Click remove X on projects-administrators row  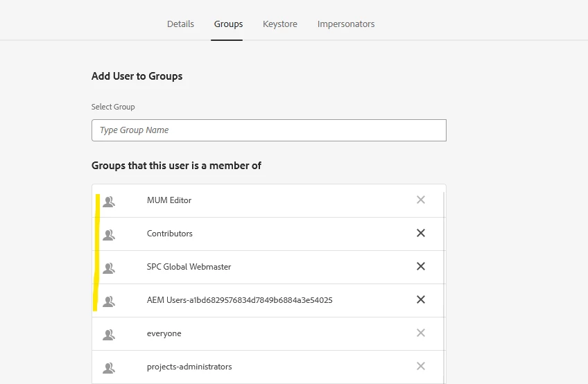(420, 367)
